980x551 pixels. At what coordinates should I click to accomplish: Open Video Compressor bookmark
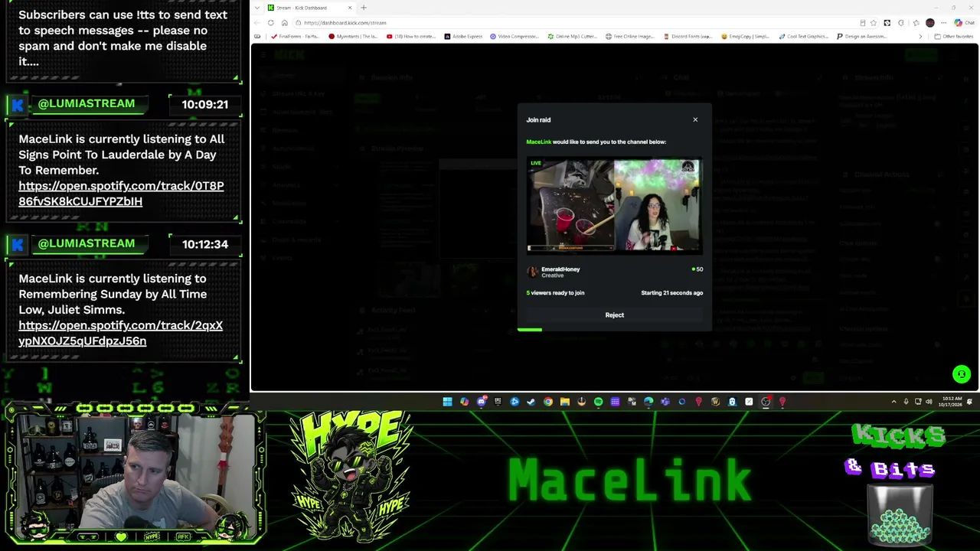[x=514, y=36]
